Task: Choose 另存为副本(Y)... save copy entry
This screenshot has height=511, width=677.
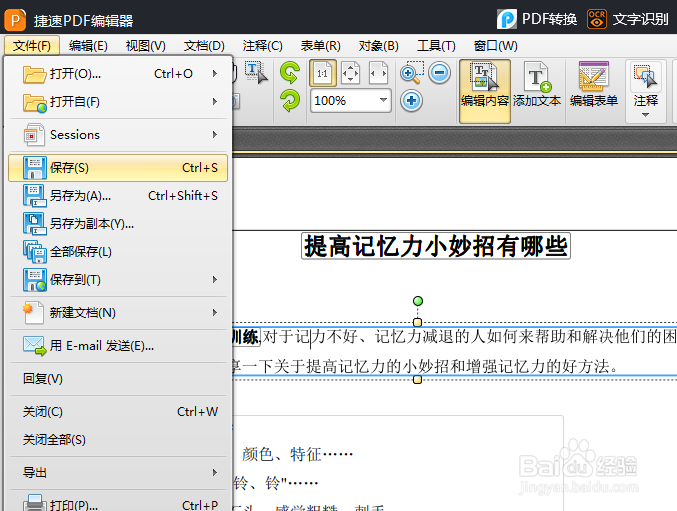Action: (x=118, y=224)
